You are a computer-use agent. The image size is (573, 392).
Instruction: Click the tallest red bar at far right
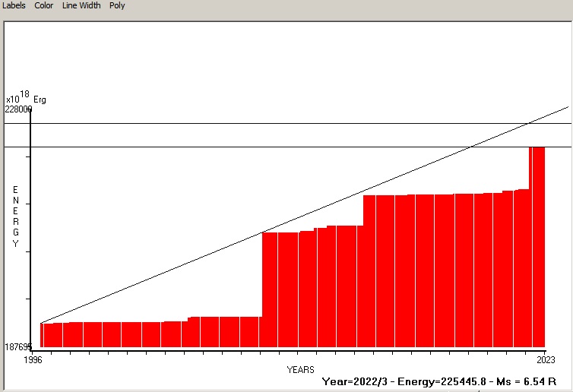(x=537, y=243)
